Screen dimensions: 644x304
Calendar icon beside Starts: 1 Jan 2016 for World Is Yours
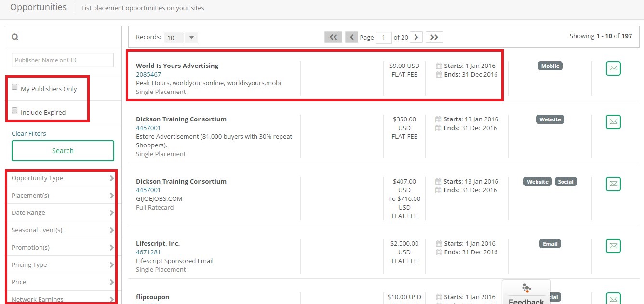pyautogui.click(x=439, y=66)
